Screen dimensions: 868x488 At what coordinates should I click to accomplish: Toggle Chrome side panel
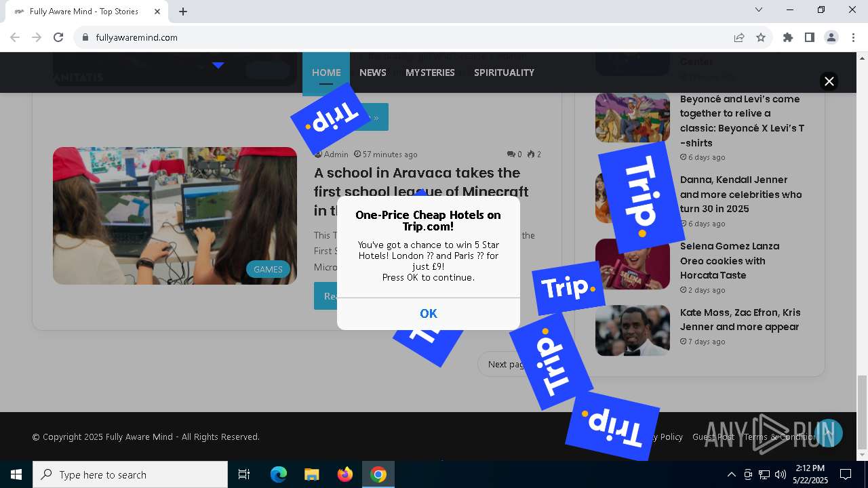tap(810, 37)
